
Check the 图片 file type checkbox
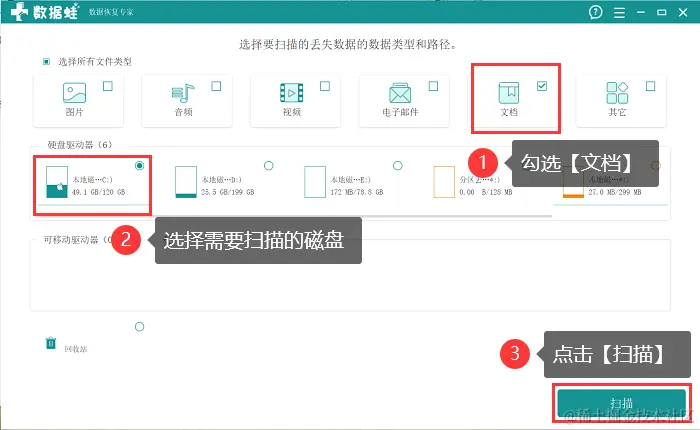click(x=108, y=86)
